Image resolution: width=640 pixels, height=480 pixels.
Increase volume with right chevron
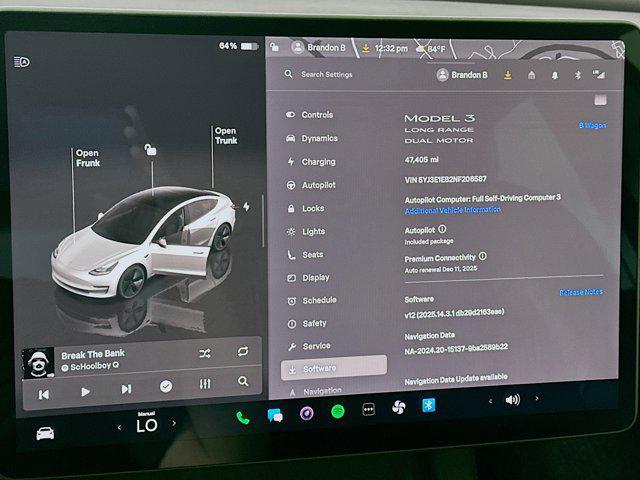pos(537,398)
